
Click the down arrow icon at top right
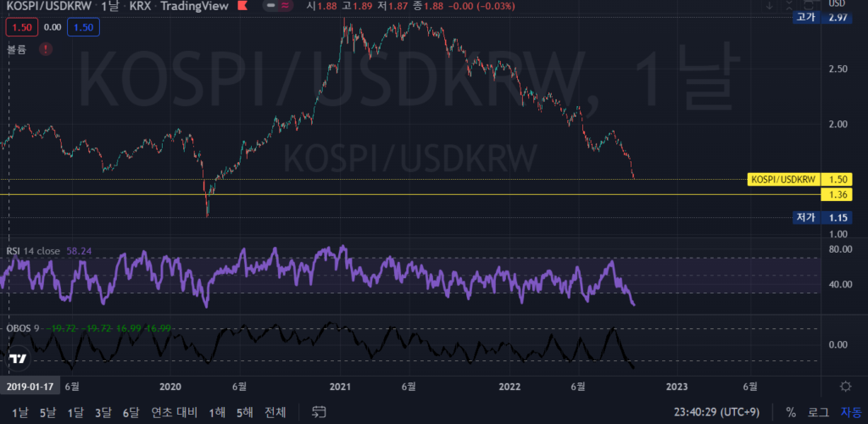(770, 6)
